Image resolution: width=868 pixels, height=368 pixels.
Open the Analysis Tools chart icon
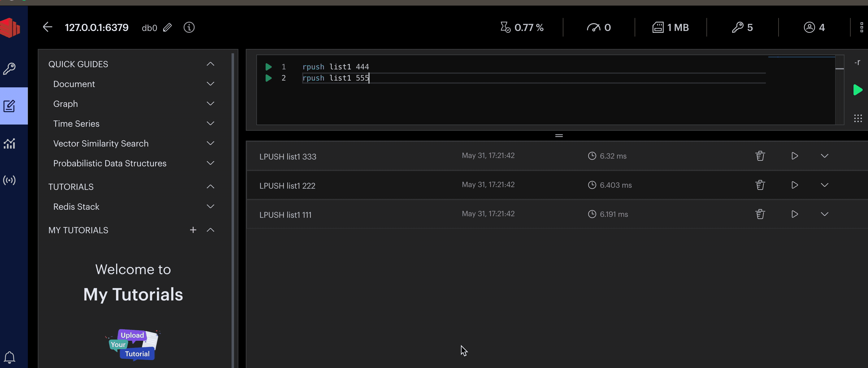[x=9, y=143]
